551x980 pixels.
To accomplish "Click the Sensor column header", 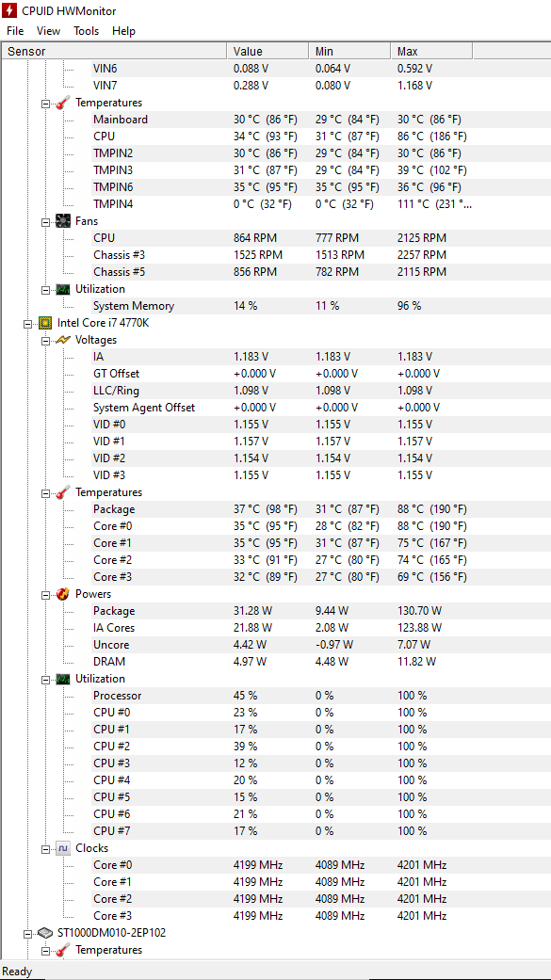I will pyautogui.click(x=115, y=51).
